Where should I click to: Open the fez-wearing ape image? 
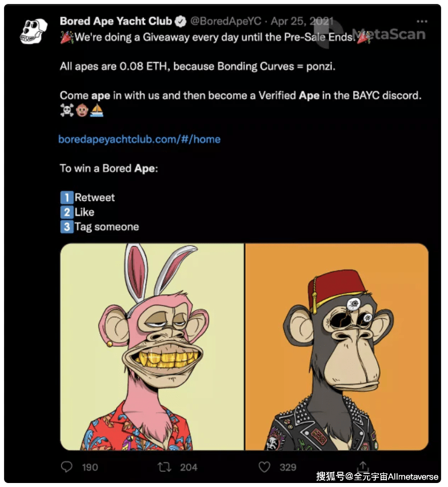coord(337,347)
